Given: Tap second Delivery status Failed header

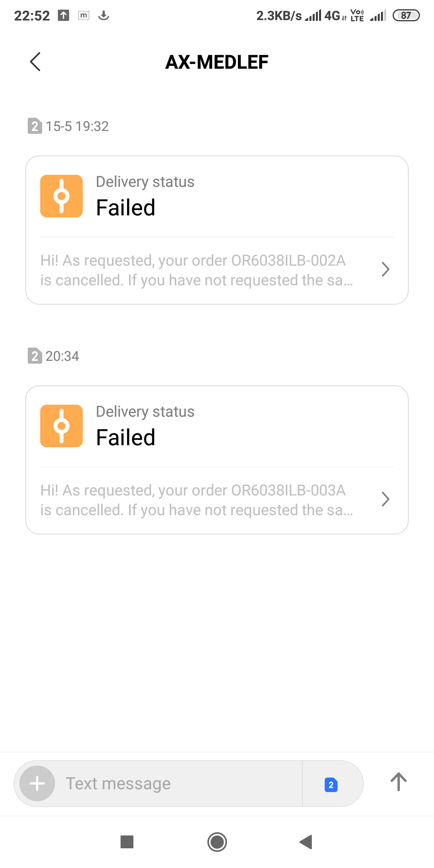Looking at the screenshot, I should pyautogui.click(x=145, y=426).
